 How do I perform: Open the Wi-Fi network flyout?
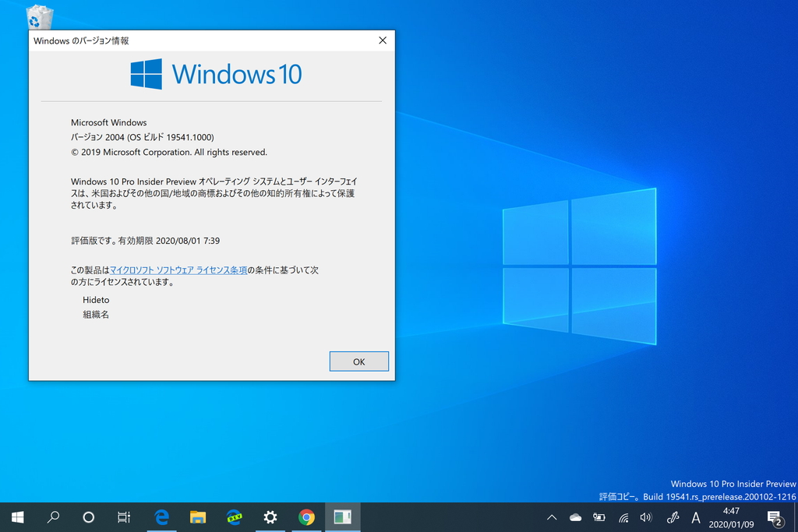point(623,517)
